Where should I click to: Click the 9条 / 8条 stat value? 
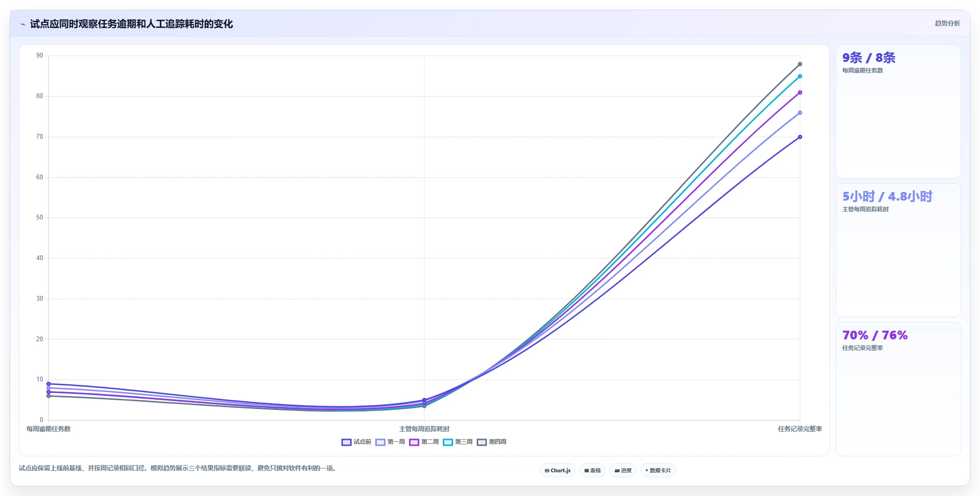(x=868, y=58)
